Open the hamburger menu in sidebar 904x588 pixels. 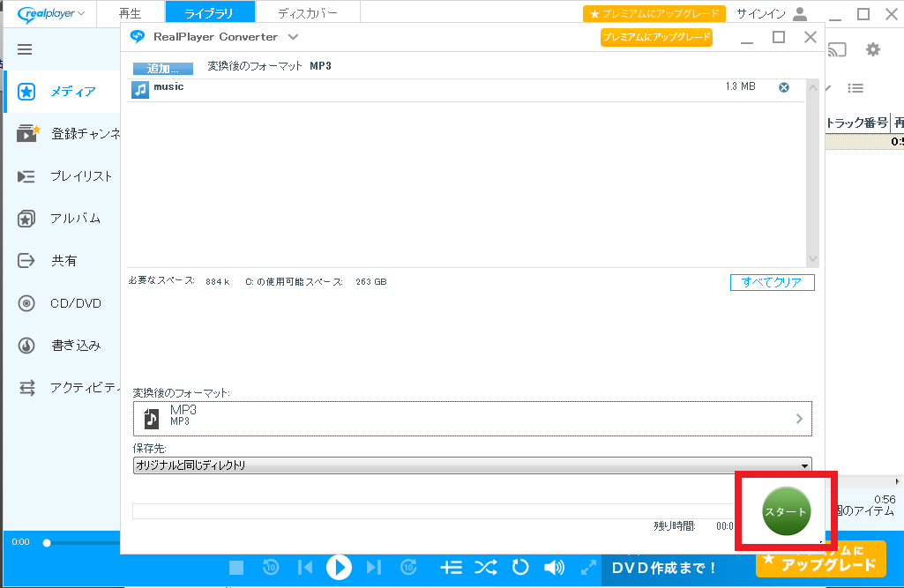pos(24,49)
